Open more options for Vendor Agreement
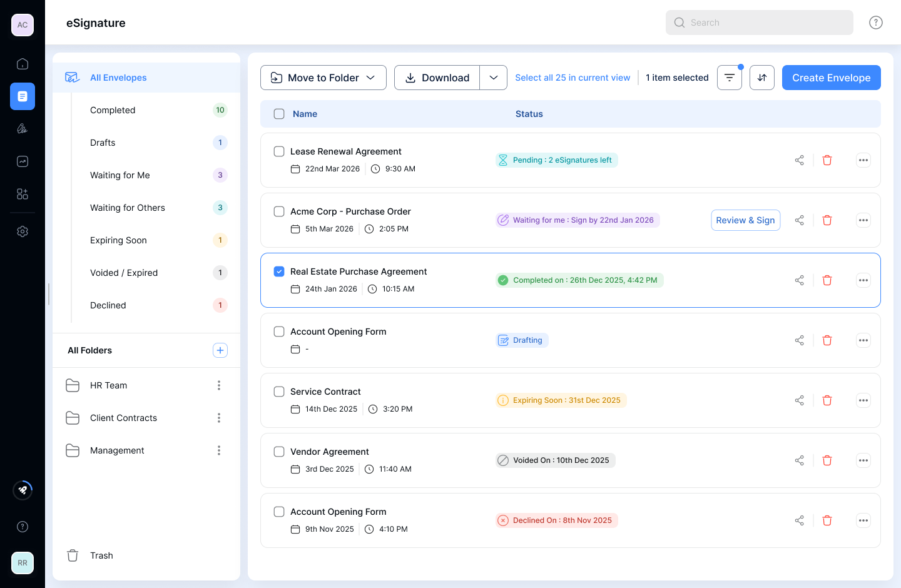 [863, 460]
